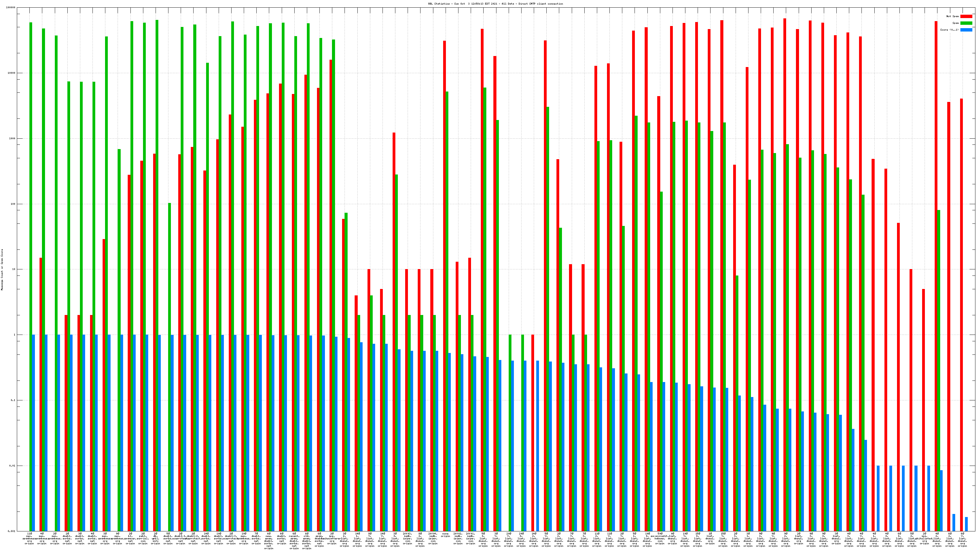980x551 pixels.
Task: Click the sa-accredit.habeas.com x-axis label
Action: coord(660,538)
